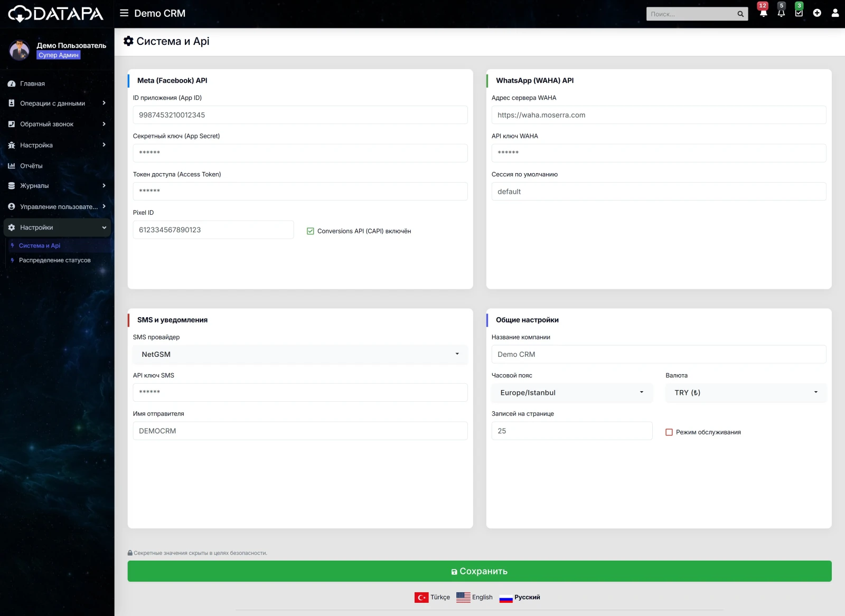This screenshot has height=616, width=845.
Task: Click the Настройки gear icon in sidebar
Action: coord(12,228)
